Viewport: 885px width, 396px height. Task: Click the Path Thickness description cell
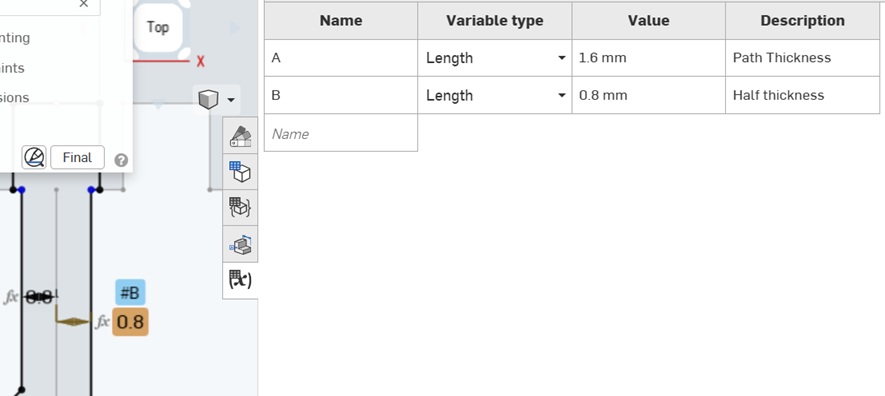pos(803,58)
